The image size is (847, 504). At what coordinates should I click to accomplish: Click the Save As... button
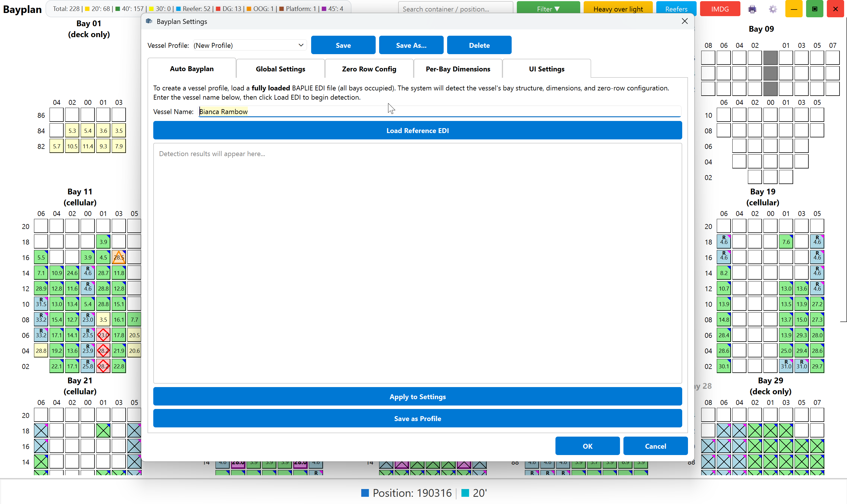[x=411, y=45]
